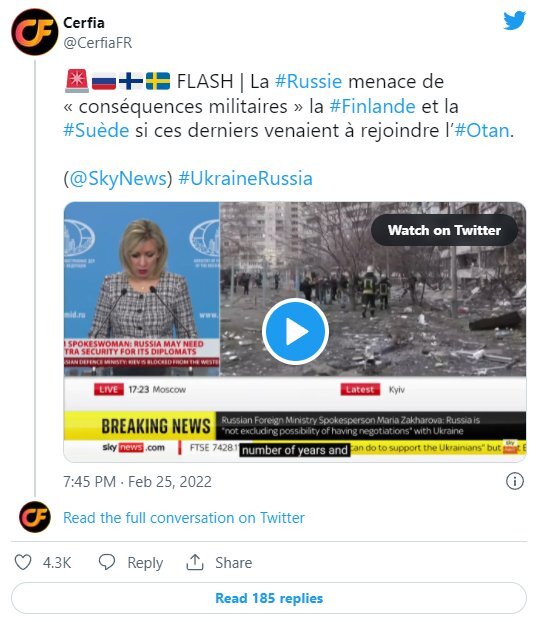Click the reply speech bubble icon
This screenshot has height=622, width=538.
tap(107, 562)
